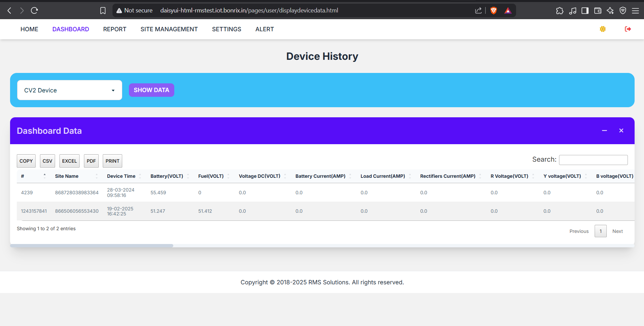
Task: Open the SITE MANAGEMENT menu
Action: tap(169, 29)
